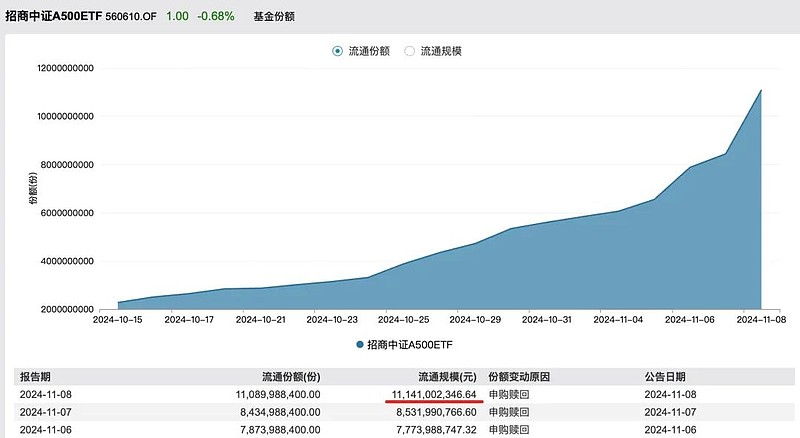Screen dimensions: 800x438
Task: Click x-axis label 2024-10-25
Action: (404, 320)
